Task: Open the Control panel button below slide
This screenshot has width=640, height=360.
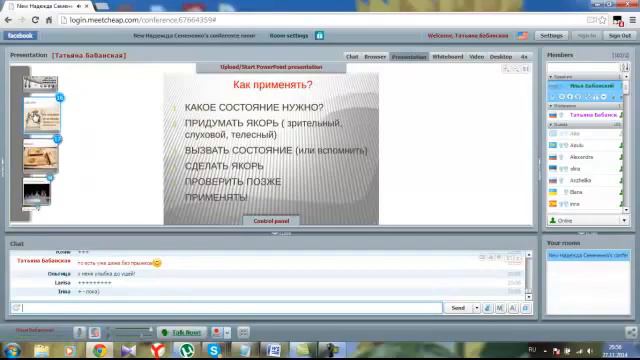Action: [x=271, y=221]
